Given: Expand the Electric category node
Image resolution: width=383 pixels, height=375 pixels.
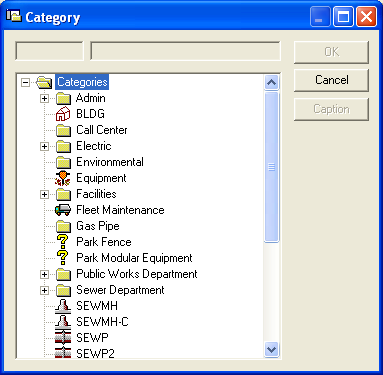Looking at the screenshot, I should [44, 146].
